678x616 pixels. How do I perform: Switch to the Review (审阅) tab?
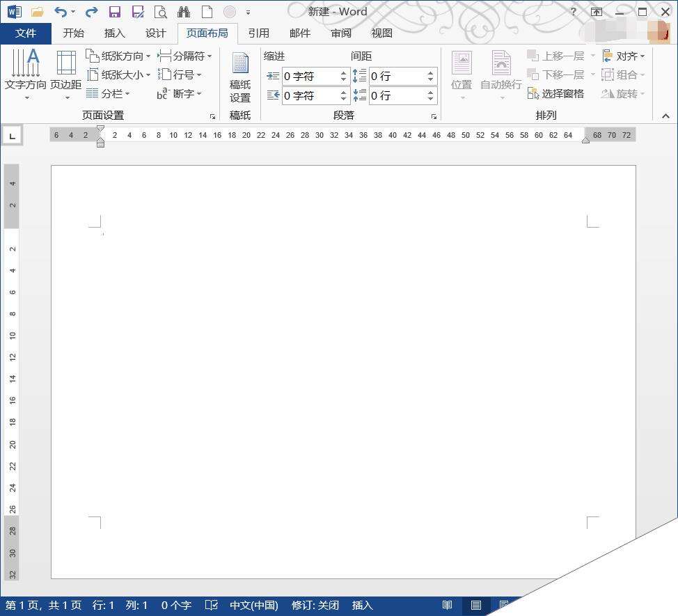(x=340, y=33)
